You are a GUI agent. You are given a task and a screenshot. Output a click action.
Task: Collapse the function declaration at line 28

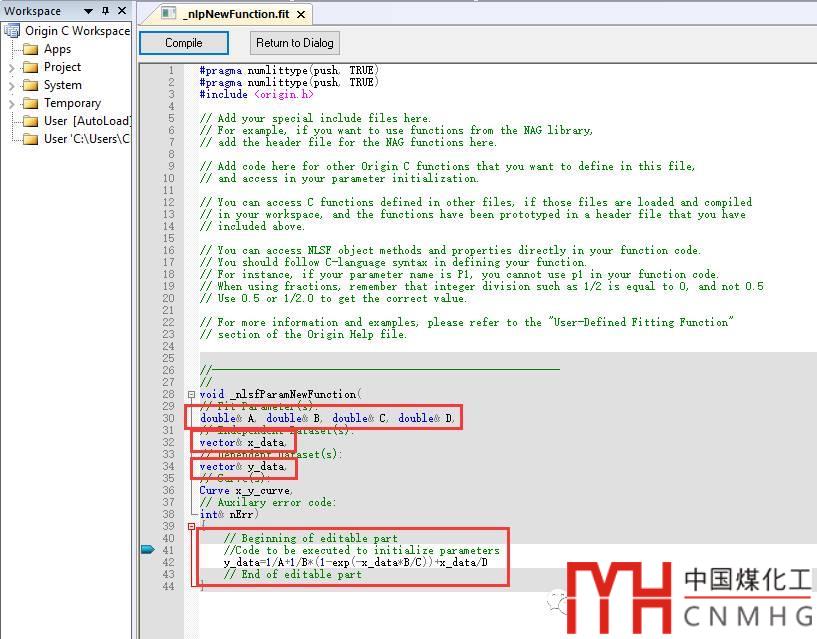(191, 395)
